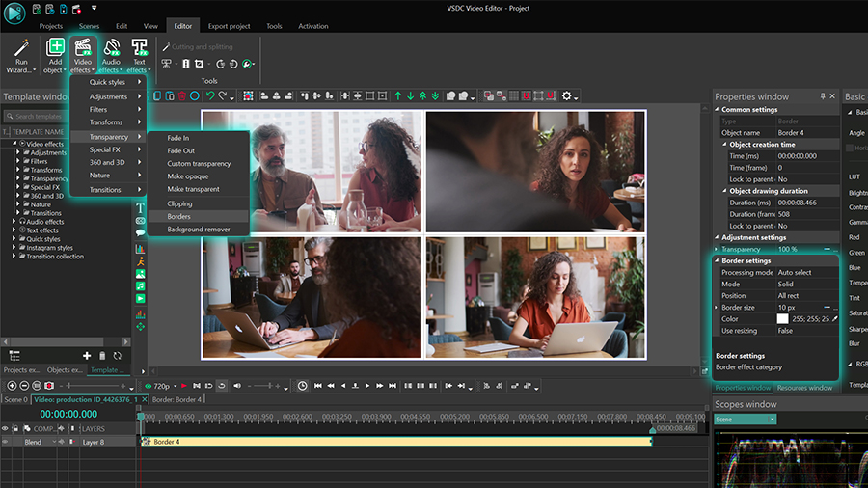
Task: Toggle the lock icon in timeline header
Action: pyautogui.click(x=15, y=428)
